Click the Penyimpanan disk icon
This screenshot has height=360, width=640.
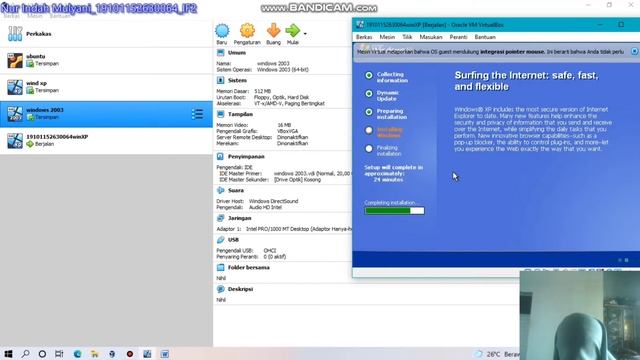(220, 157)
